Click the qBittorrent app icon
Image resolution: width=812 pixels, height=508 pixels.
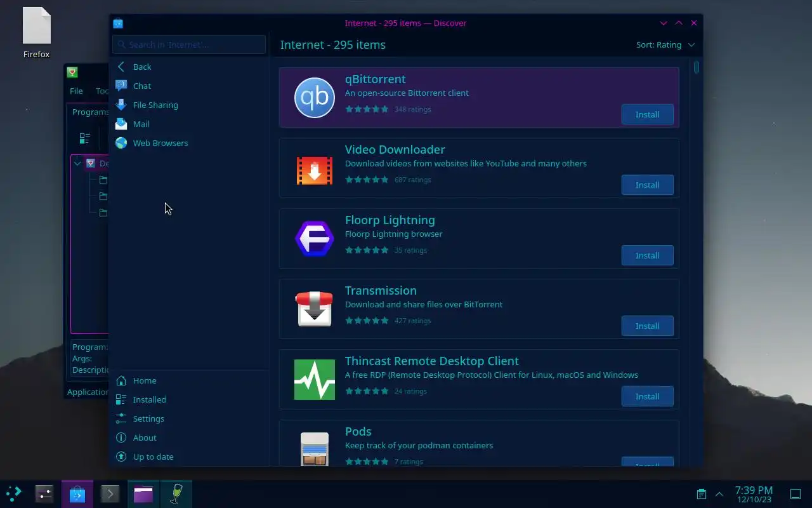(x=314, y=98)
